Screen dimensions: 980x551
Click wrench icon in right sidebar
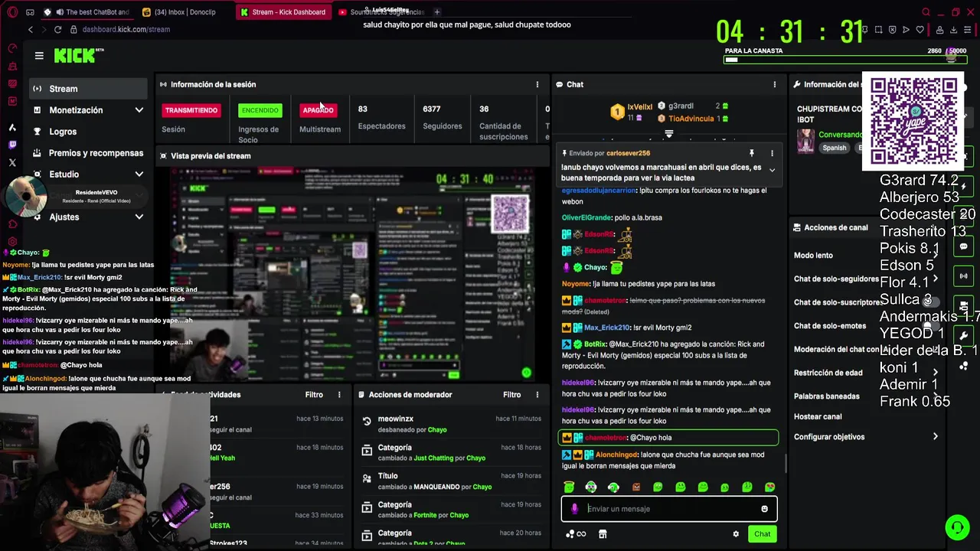(964, 335)
